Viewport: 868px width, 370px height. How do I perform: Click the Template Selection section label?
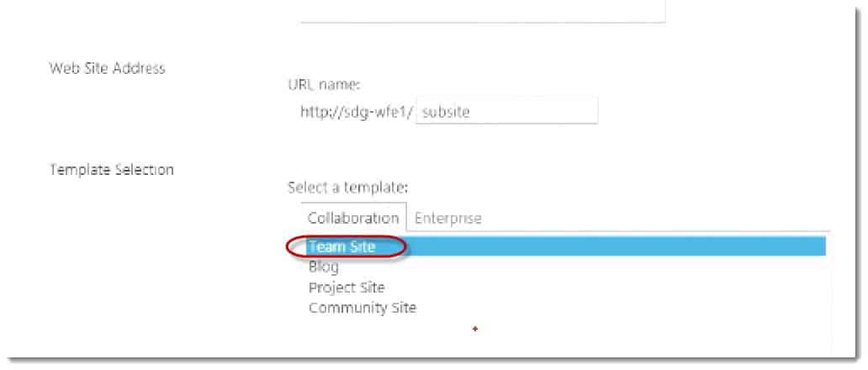111,169
